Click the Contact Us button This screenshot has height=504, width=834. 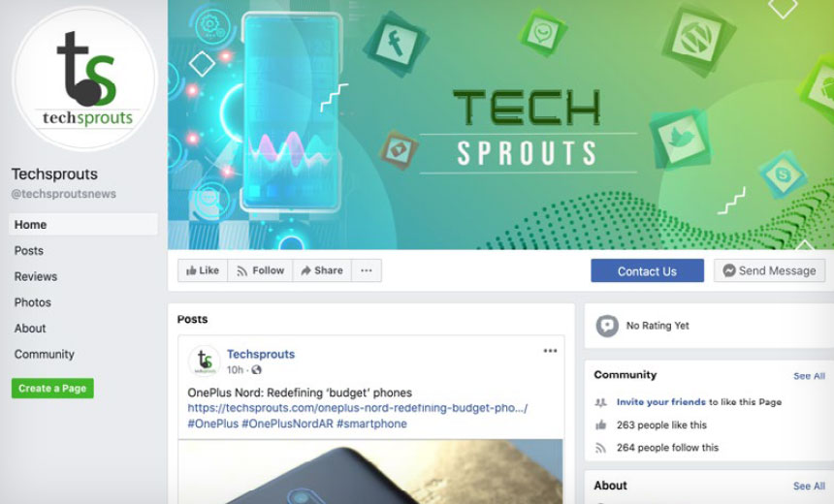point(647,271)
